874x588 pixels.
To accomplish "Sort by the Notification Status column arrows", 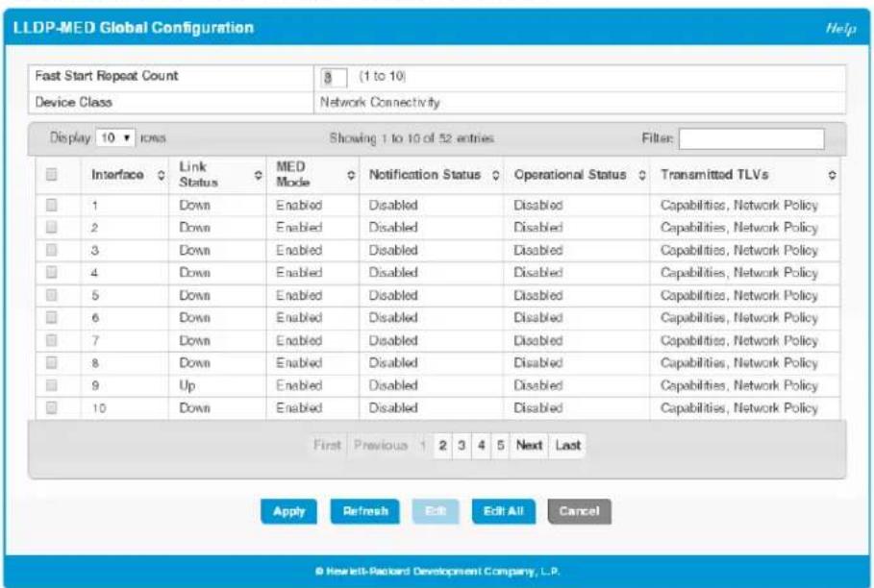I will tap(495, 176).
